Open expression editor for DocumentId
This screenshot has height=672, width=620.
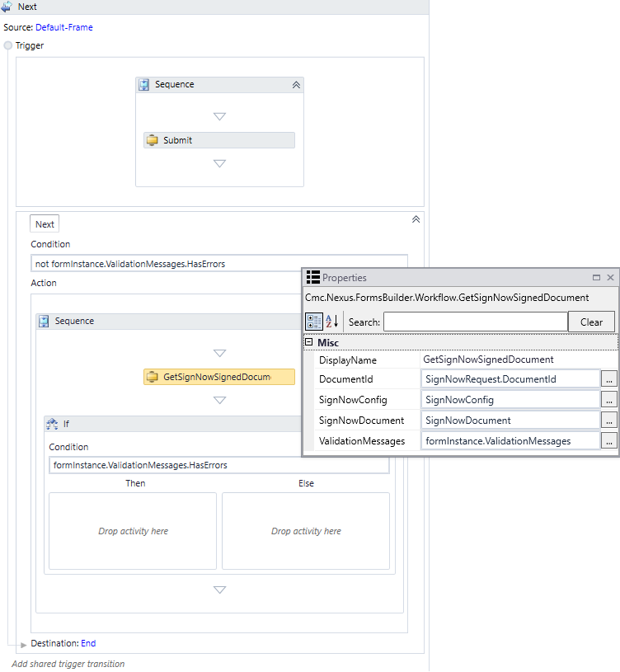click(608, 378)
